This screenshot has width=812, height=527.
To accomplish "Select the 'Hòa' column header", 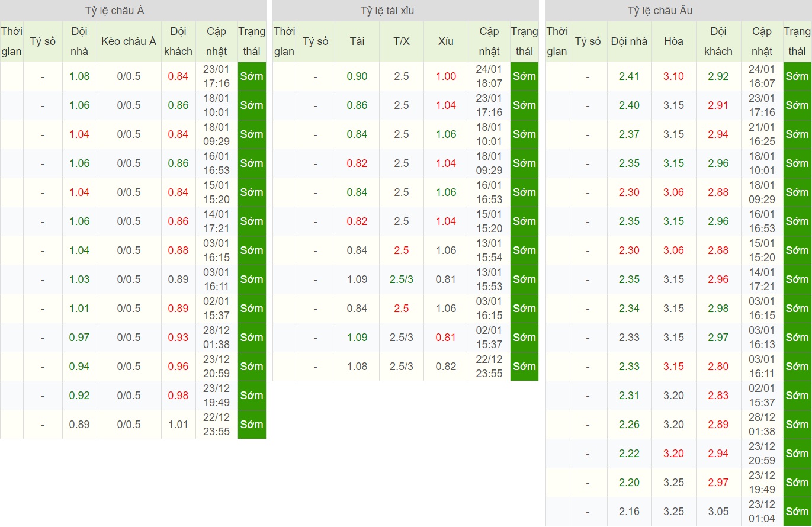I will [674, 41].
